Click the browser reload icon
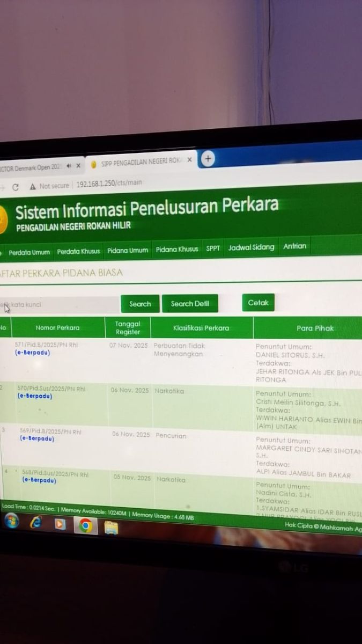Viewport: 362px width, 644px height. [15, 187]
